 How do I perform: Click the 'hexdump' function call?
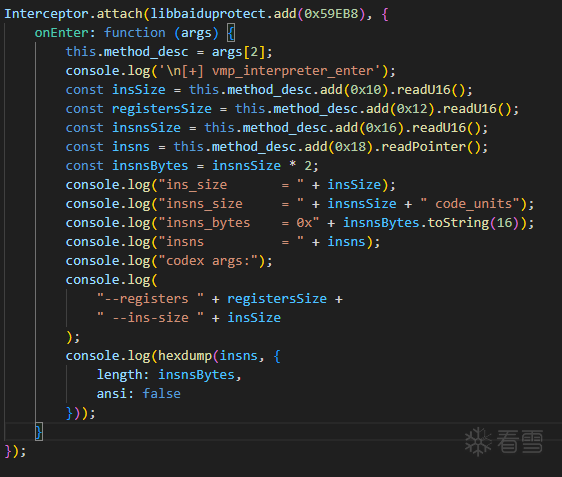click(x=185, y=356)
